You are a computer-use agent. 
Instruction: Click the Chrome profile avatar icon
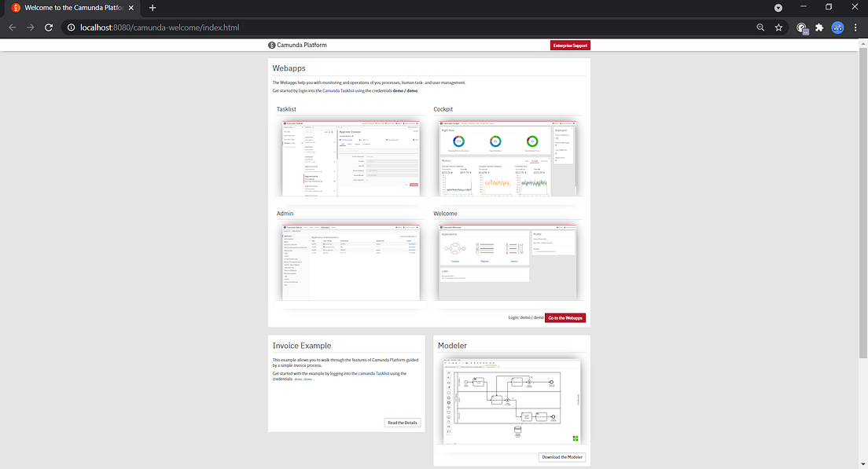pyautogui.click(x=837, y=27)
